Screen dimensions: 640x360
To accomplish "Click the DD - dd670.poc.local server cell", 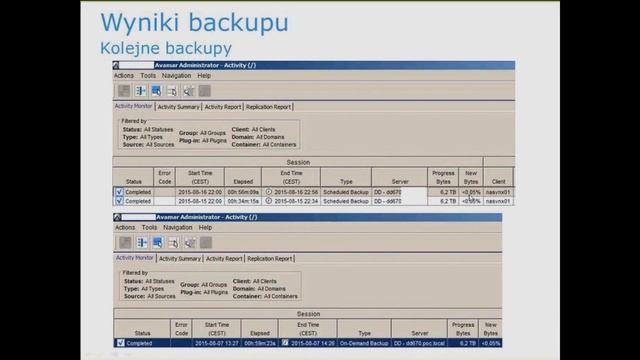I will [419, 343].
